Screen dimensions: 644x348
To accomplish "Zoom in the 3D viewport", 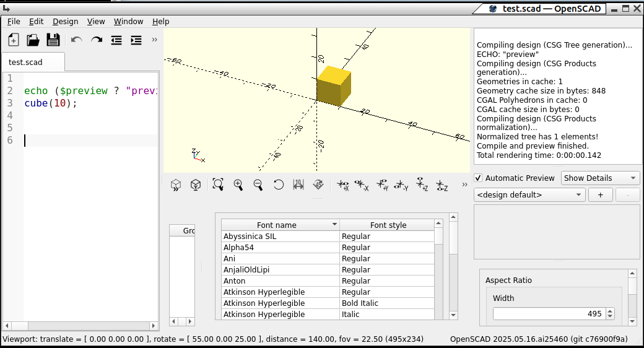I will pyautogui.click(x=238, y=185).
